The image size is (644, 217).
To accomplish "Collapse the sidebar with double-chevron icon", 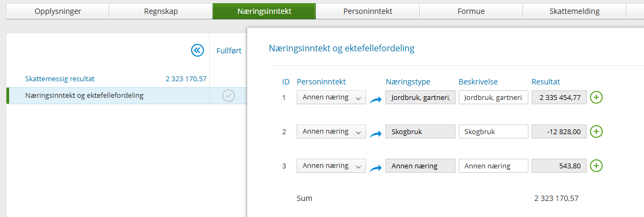I will tap(198, 50).
